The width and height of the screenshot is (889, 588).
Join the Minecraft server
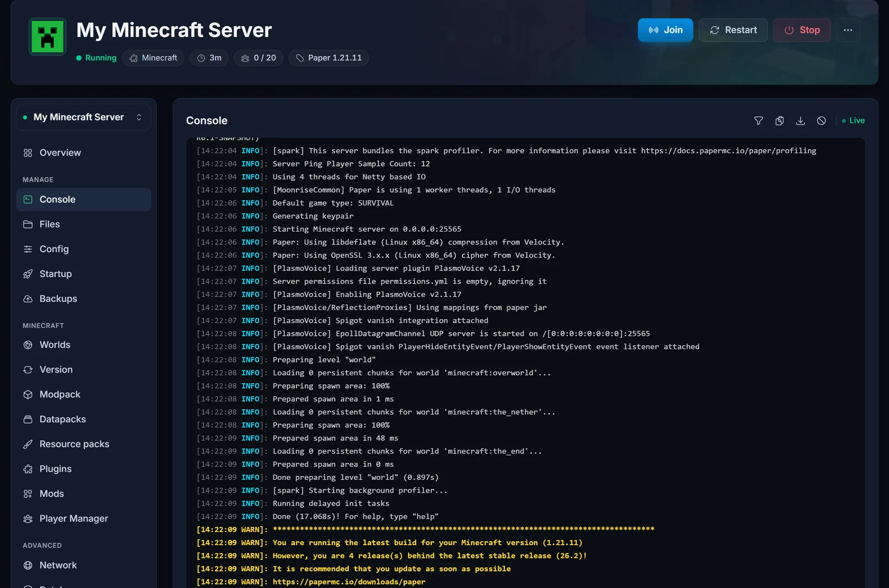tap(665, 30)
